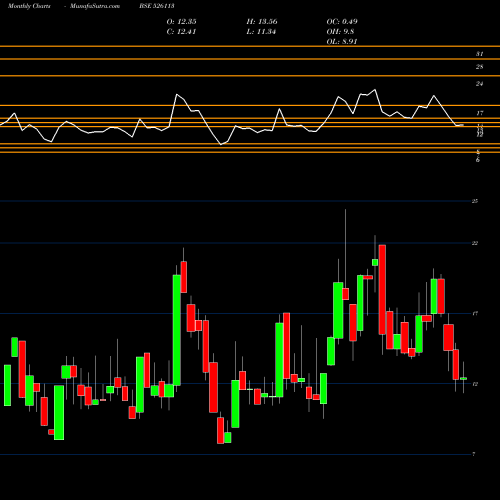The width and height of the screenshot is (500, 500).
Task: Select the low value L: 11.34
Action: pos(261,32)
